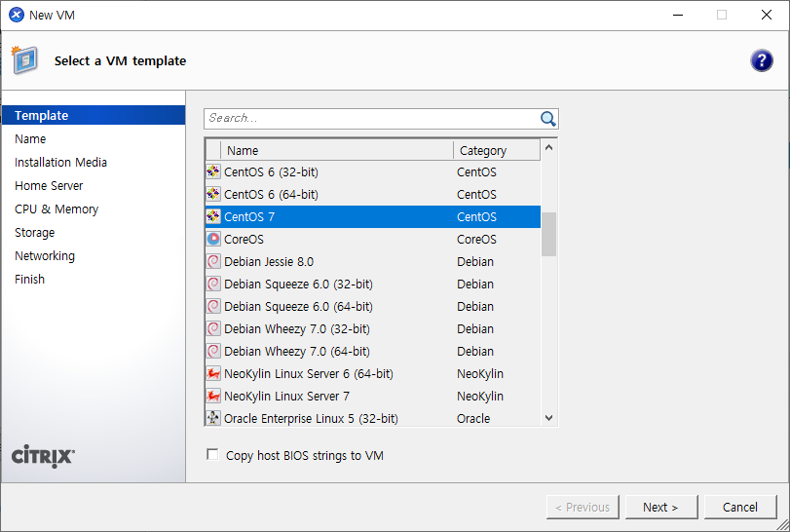Select the "CoreOS" template name
790x532 pixels.
click(x=244, y=239)
